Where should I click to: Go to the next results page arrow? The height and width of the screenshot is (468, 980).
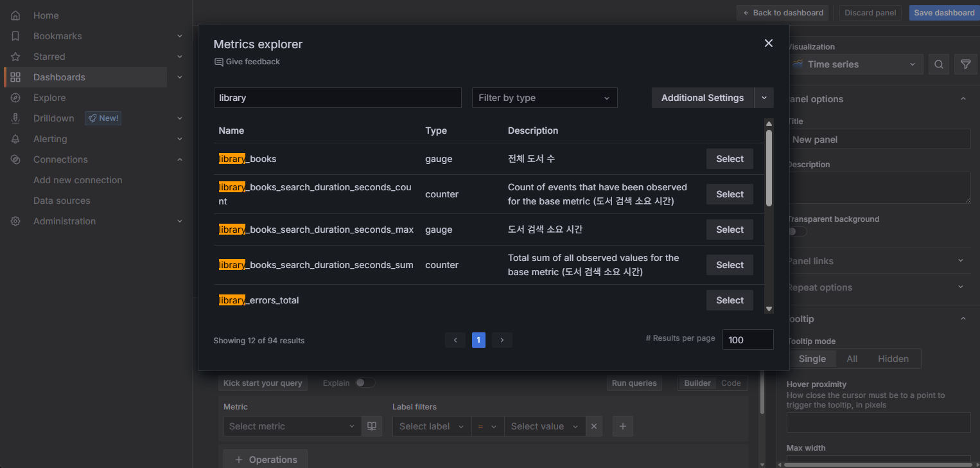click(x=502, y=340)
